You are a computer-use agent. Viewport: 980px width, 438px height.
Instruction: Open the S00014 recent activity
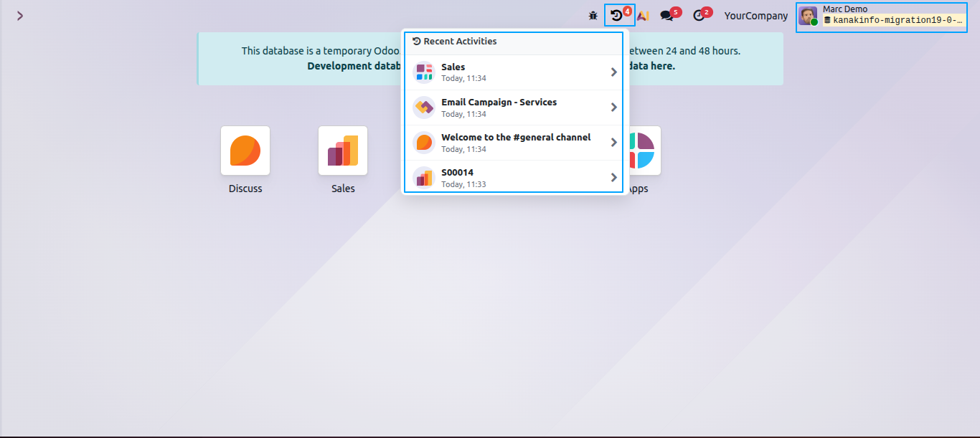click(x=514, y=177)
